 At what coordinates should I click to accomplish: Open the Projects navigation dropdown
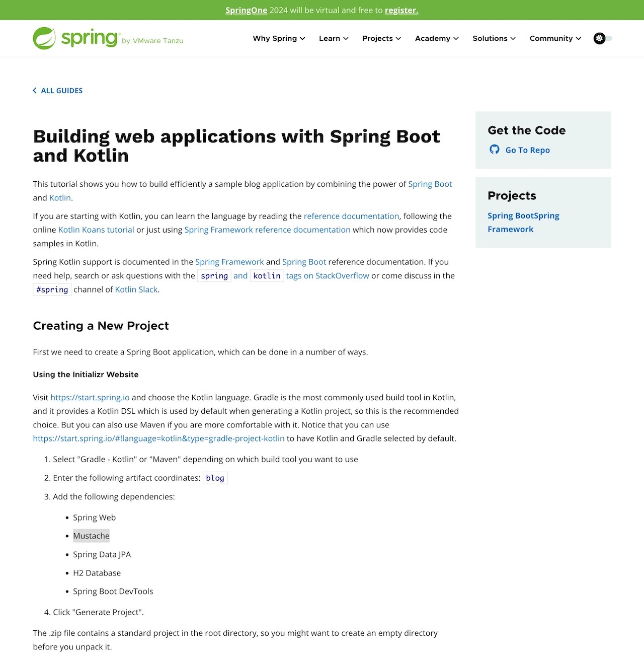381,38
